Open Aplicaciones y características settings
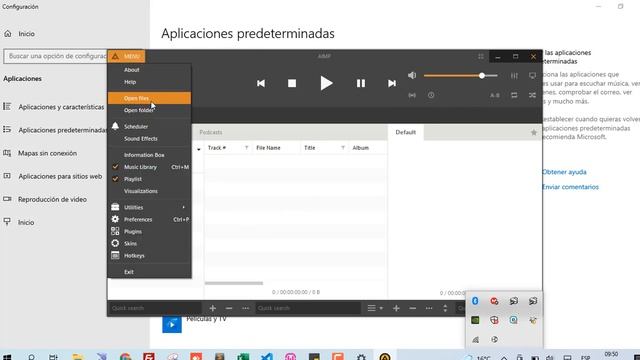The image size is (640, 360). tap(53, 107)
